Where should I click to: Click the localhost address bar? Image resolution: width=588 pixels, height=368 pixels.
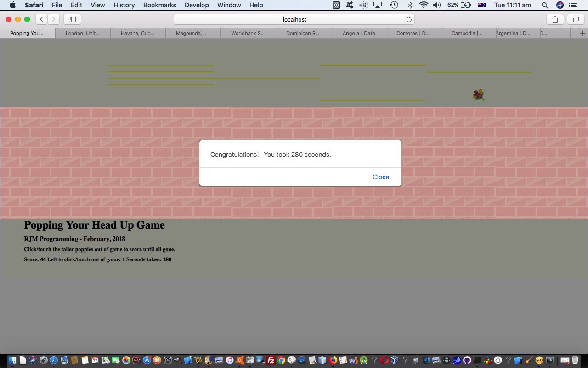tap(294, 19)
